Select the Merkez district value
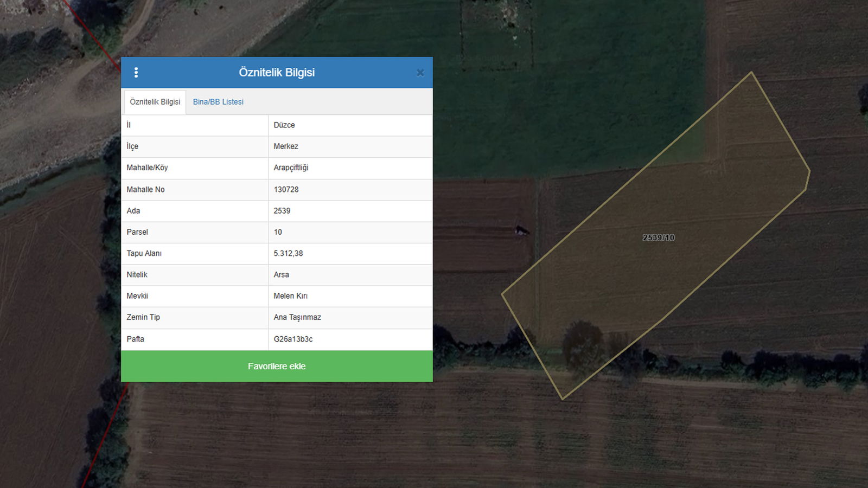 coord(286,146)
